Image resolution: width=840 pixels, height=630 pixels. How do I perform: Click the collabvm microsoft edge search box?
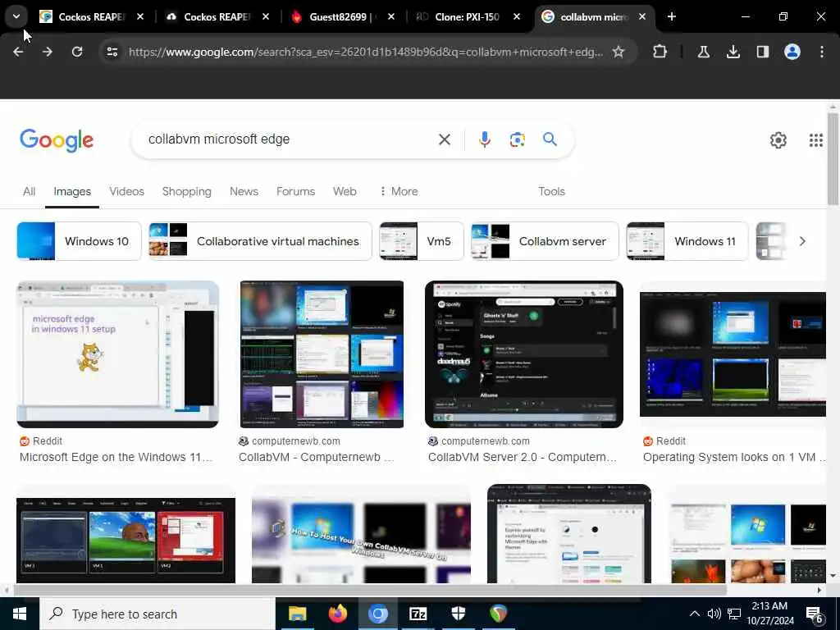point(290,139)
